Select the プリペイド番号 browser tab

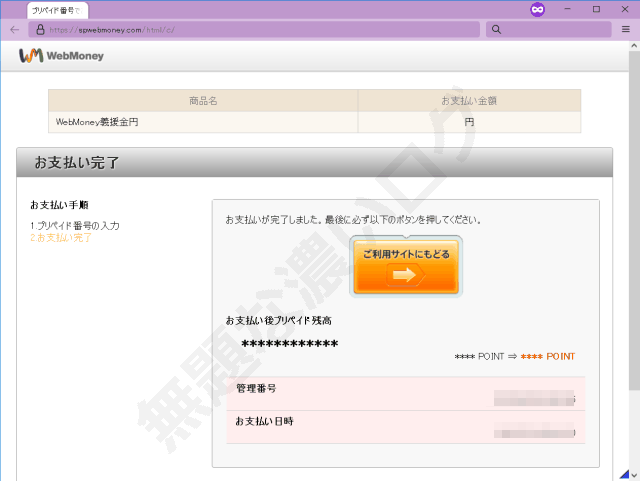pos(58,11)
